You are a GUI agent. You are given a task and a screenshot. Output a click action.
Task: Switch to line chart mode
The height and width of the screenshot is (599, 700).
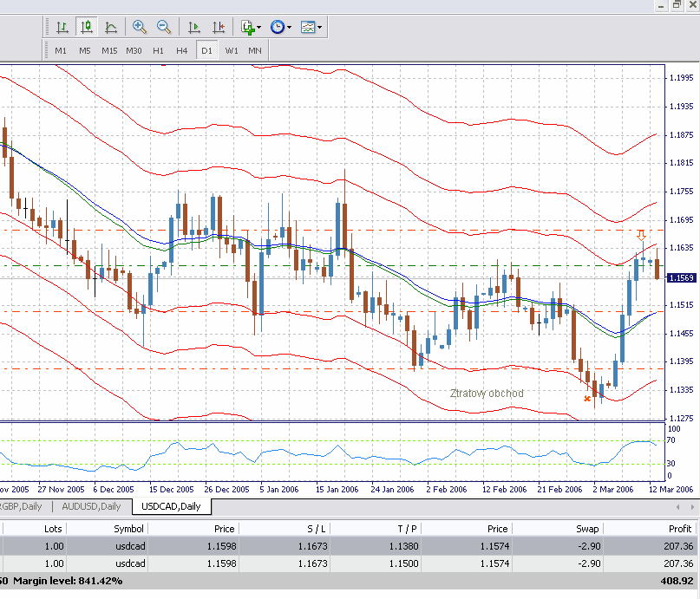point(110,27)
